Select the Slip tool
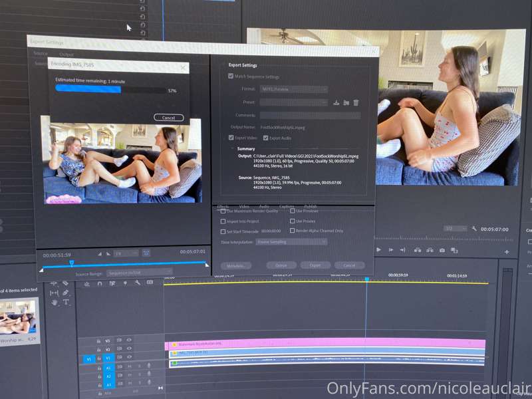This screenshot has height=399, width=532. tap(54, 293)
